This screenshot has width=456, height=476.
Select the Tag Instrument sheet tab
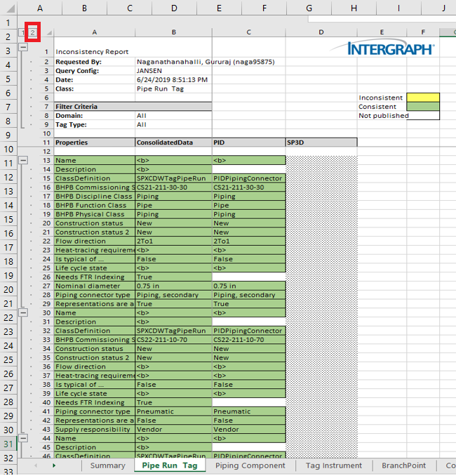(x=333, y=465)
